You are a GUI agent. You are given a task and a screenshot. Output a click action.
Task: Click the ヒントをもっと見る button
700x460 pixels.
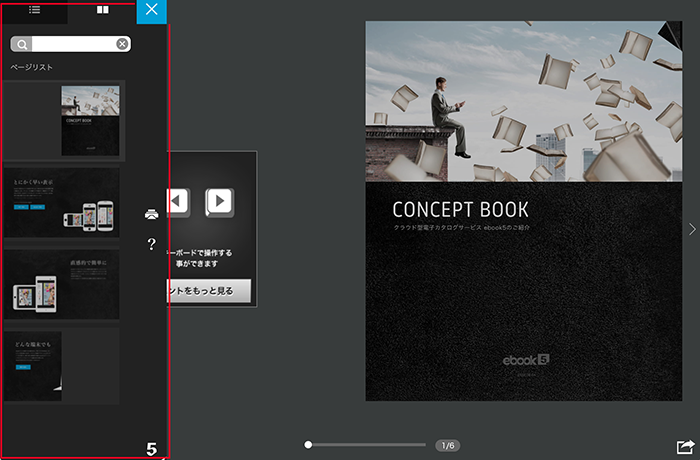click(209, 290)
